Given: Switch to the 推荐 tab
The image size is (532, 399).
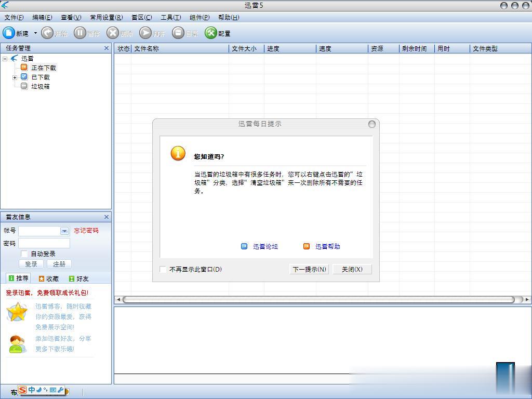Looking at the screenshot, I should [x=18, y=278].
